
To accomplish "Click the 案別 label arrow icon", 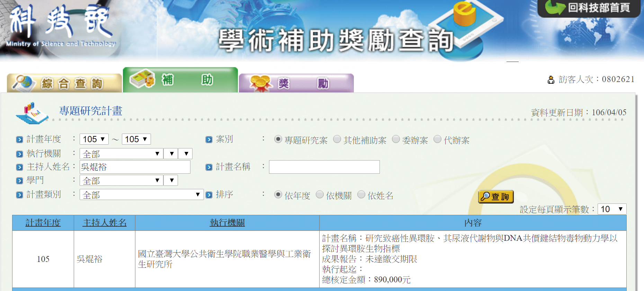I will [209, 139].
